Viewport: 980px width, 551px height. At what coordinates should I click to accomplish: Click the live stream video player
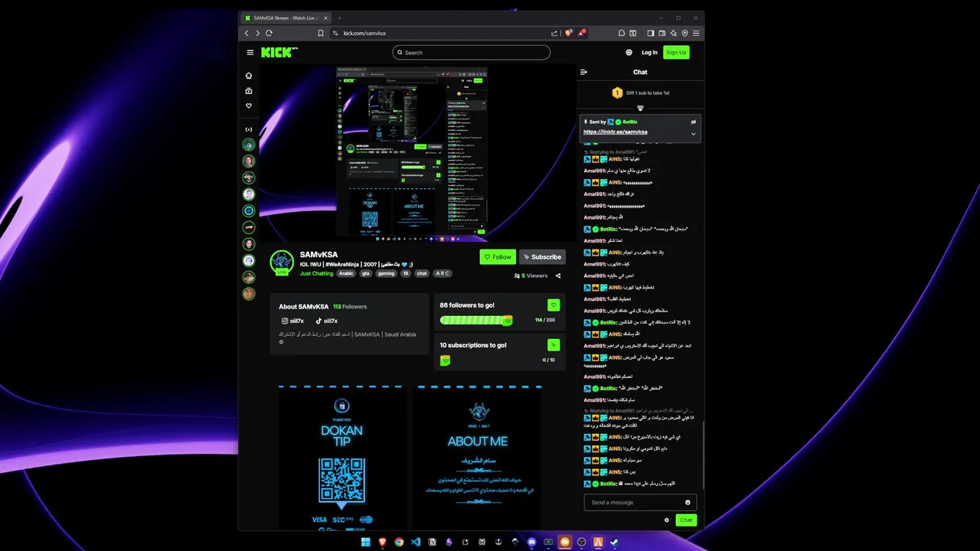coord(417,152)
